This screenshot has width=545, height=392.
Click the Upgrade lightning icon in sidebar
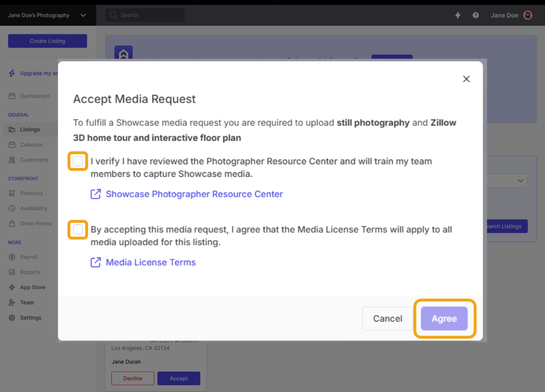coord(12,73)
